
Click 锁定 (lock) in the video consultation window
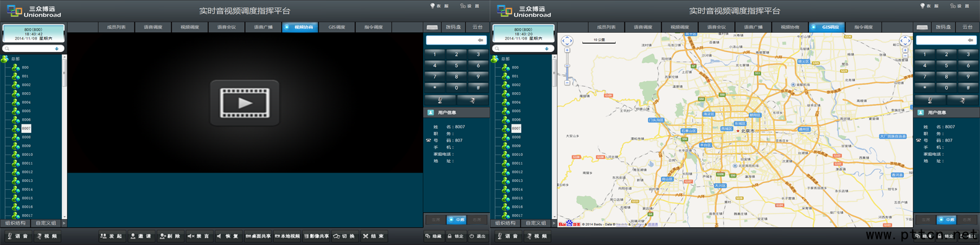coord(456,236)
